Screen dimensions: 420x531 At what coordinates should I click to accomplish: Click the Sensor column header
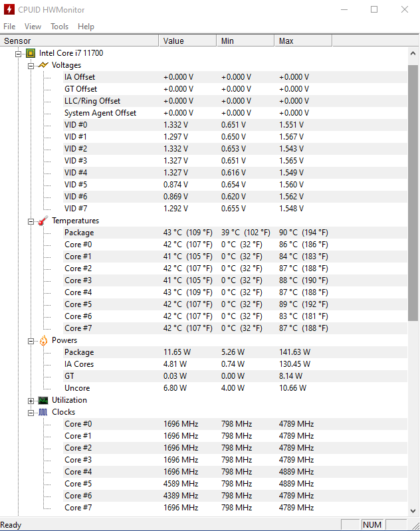[80, 41]
